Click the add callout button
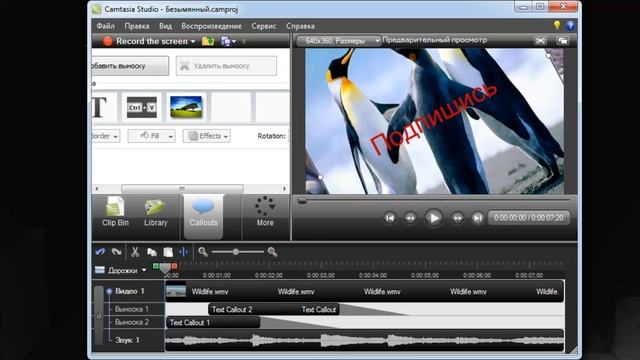The height and width of the screenshot is (360, 640). tap(130, 66)
